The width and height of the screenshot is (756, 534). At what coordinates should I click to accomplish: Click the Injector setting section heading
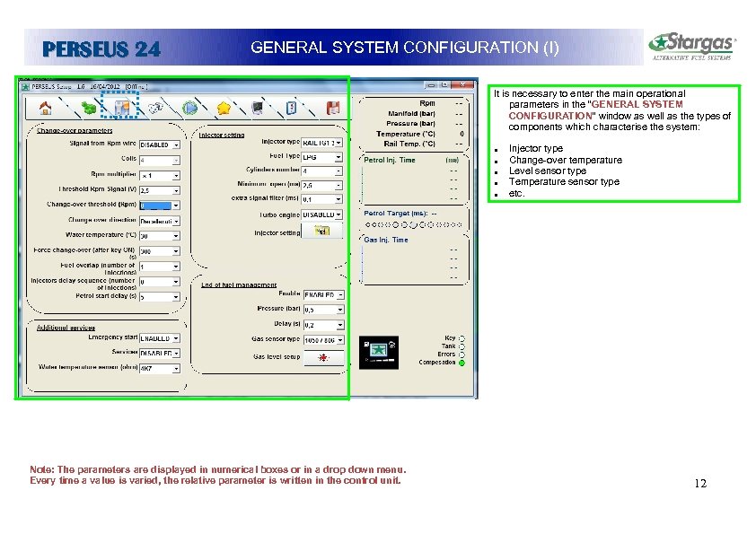coord(222,136)
